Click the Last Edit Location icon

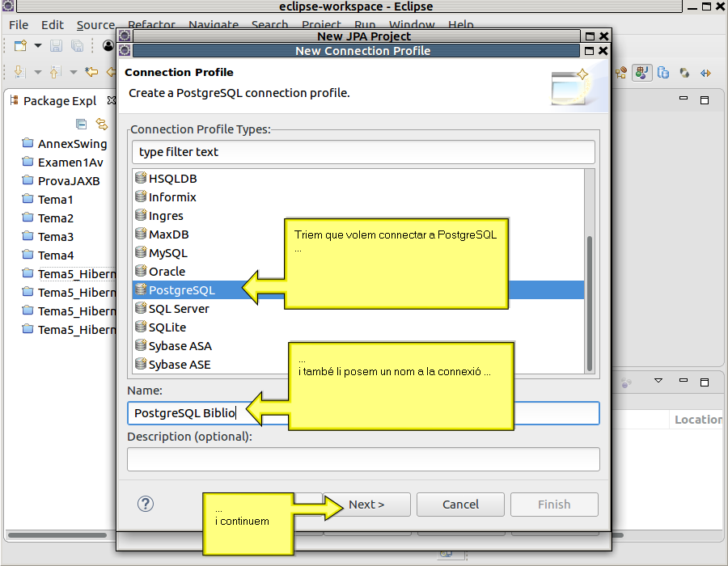point(91,72)
